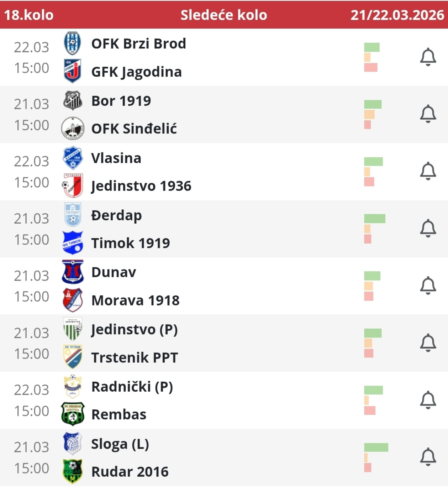Open the Morava 1918 team link
448x492 pixels.
click(135, 300)
